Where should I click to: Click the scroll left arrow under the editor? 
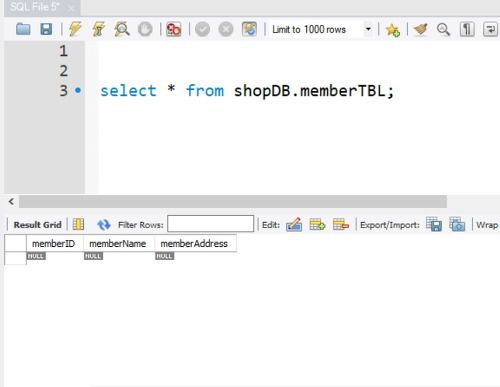[11, 201]
